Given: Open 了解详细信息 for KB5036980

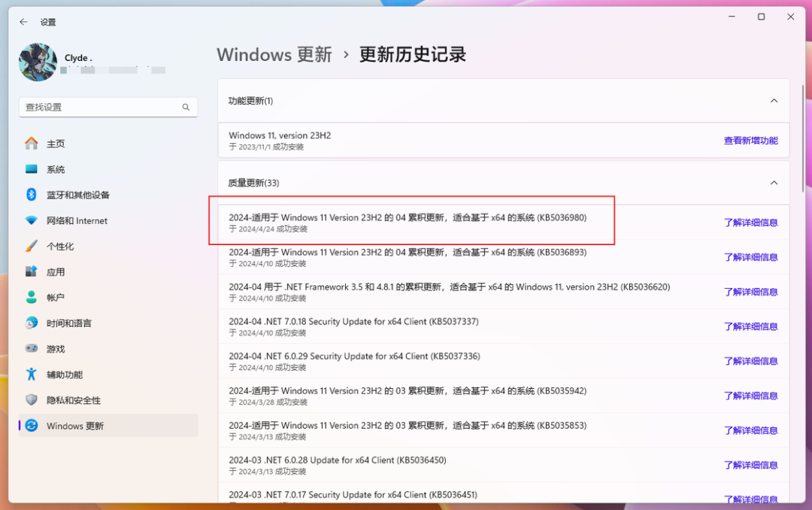Looking at the screenshot, I should pos(751,223).
